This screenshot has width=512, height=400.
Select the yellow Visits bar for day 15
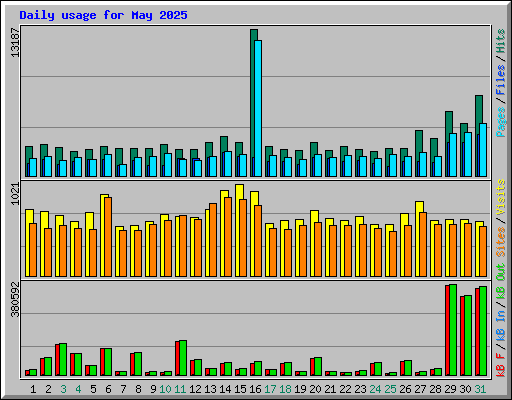(237, 230)
